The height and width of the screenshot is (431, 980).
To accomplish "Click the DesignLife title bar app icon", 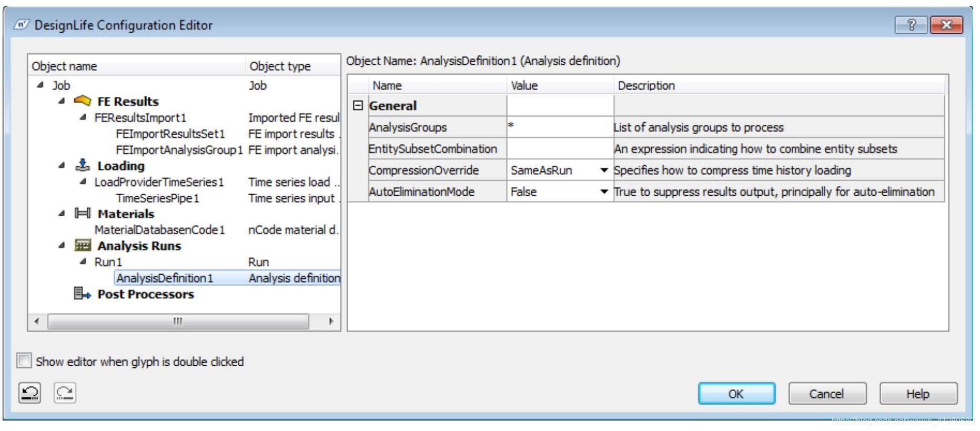I will point(21,25).
